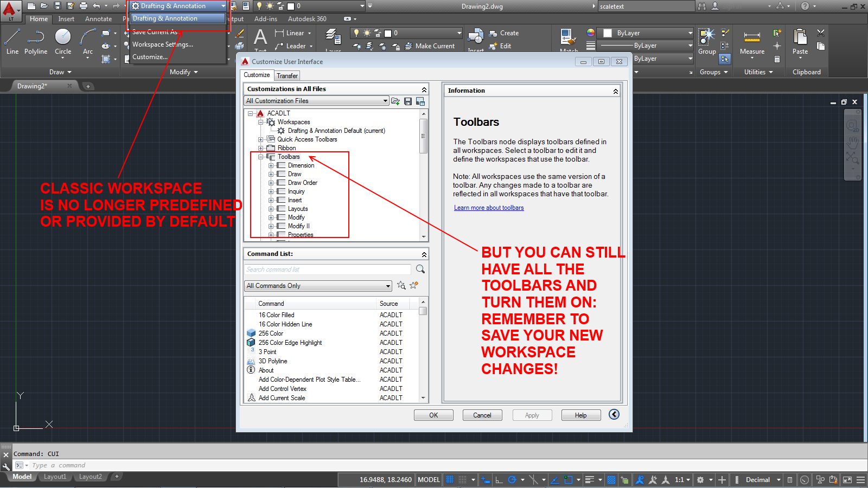The image size is (868, 488).
Task: Open the AutoCAD application menu button
Action: coord(10,11)
